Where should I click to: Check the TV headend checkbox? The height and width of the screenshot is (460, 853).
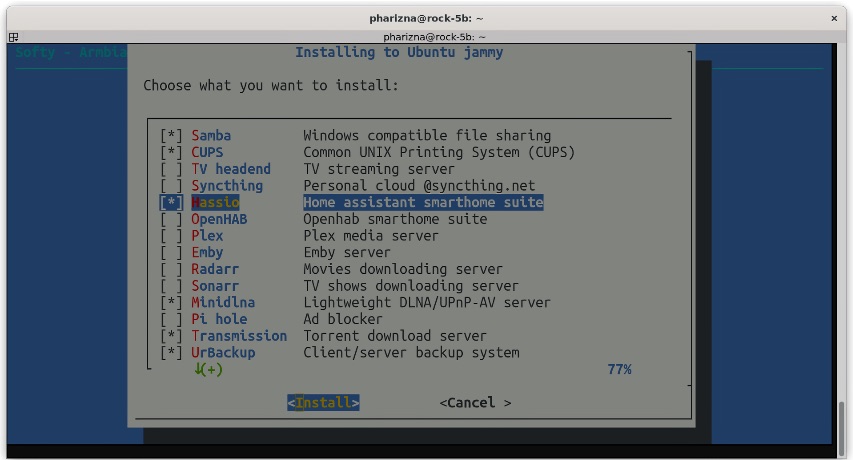(171, 169)
